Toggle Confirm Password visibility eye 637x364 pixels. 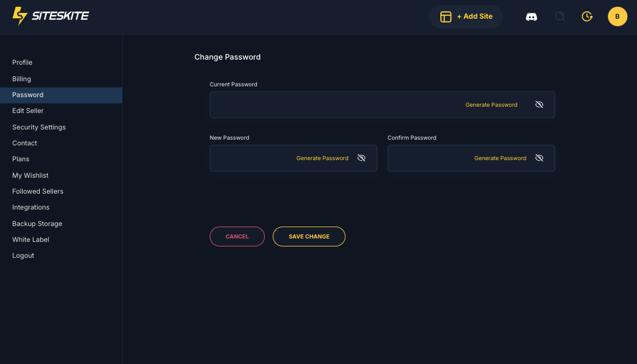point(539,158)
